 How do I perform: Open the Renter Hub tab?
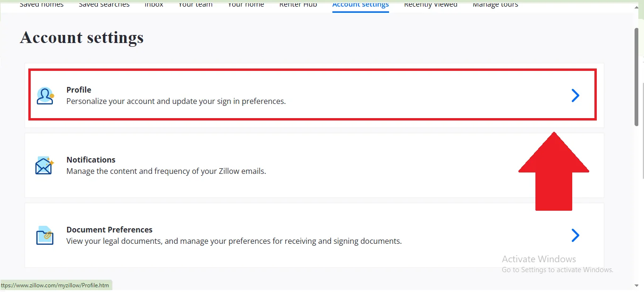[x=298, y=4]
